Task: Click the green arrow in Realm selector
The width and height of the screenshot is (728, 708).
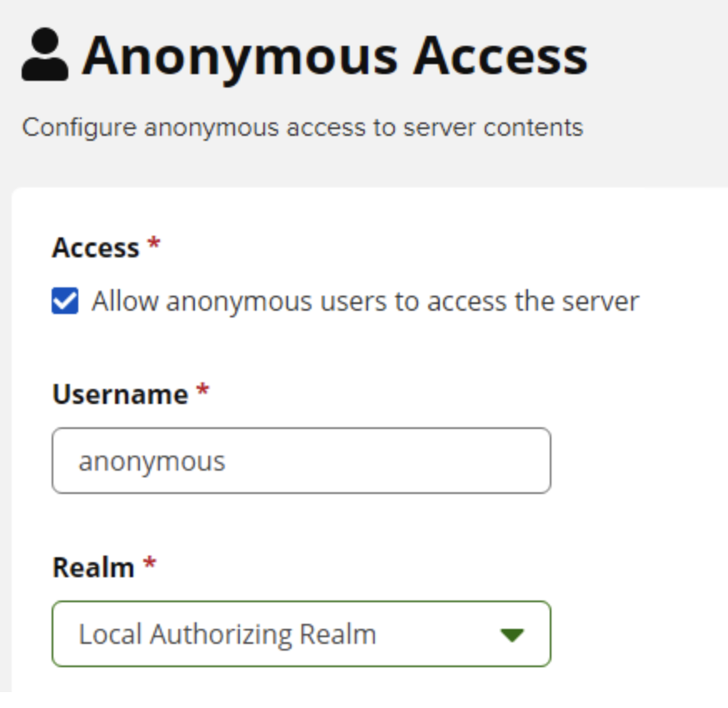Action: [512, 635]
